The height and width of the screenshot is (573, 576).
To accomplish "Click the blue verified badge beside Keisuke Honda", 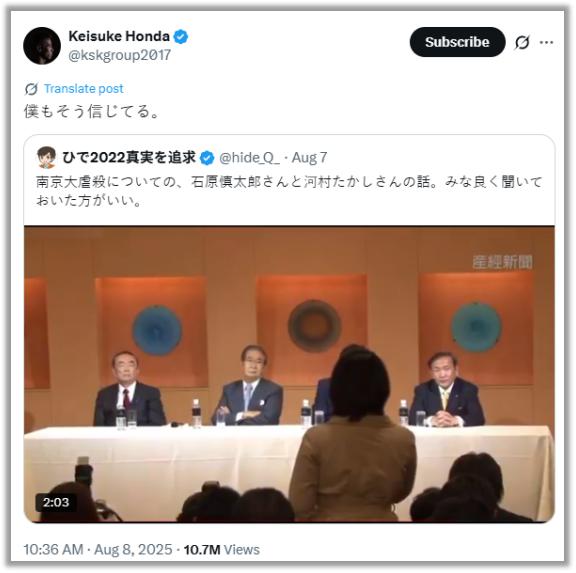I will click(x=180, y=37).
